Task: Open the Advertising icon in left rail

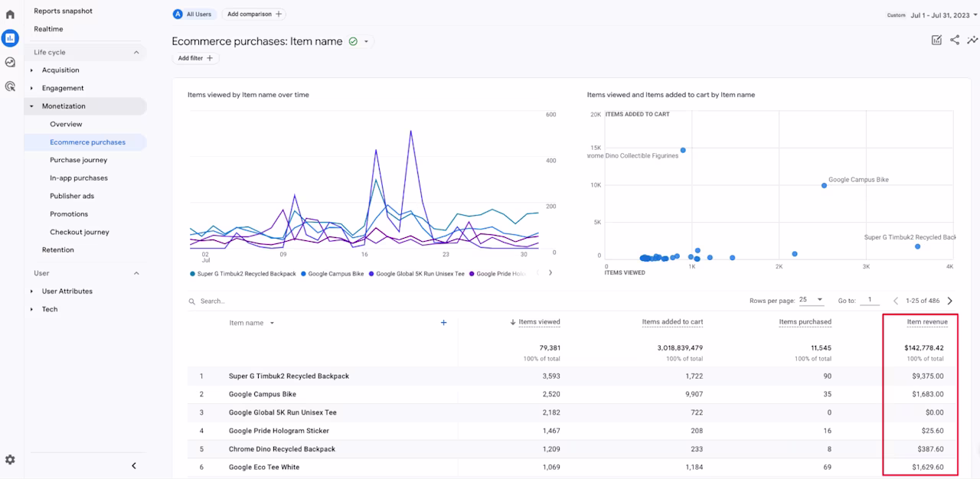Action: [10, 86]
